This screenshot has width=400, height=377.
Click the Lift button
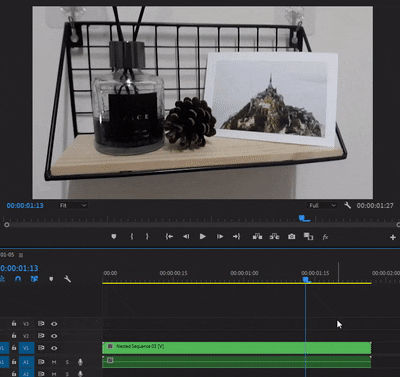(257, 236)
